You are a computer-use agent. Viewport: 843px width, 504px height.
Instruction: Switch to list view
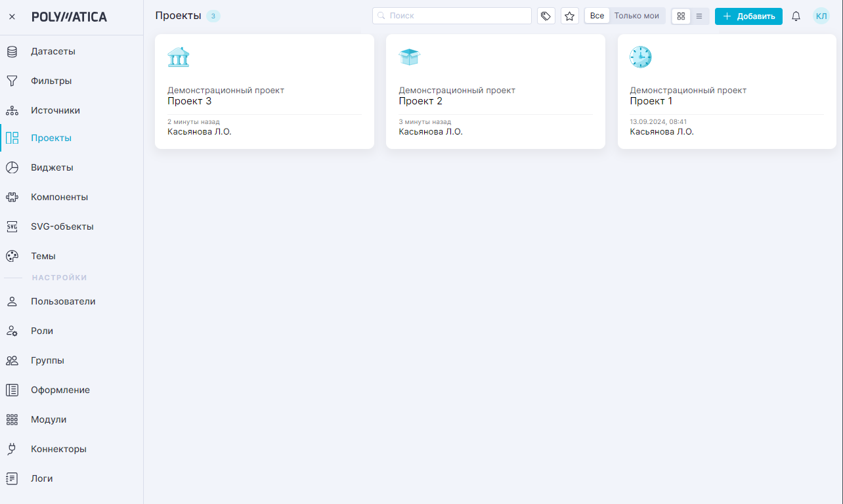pos(699,16)
